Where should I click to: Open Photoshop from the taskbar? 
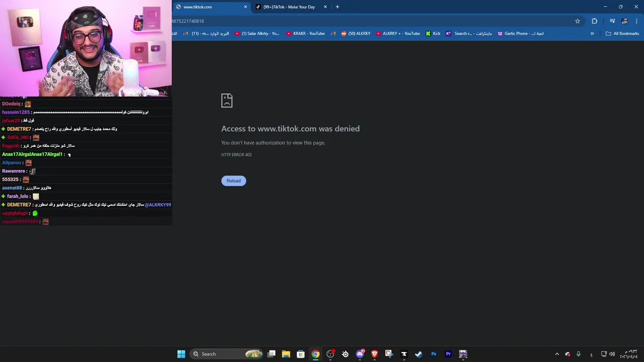click(433, 354)
